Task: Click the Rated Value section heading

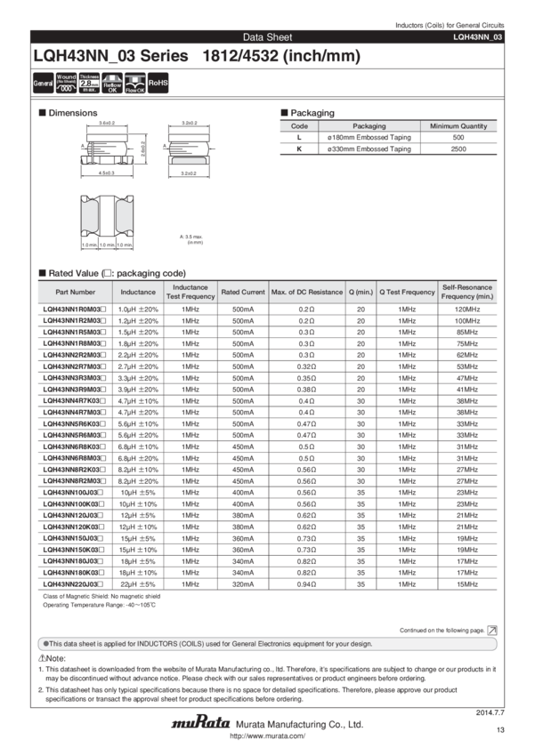Action: pyautogui.click(x=112, y=273)
